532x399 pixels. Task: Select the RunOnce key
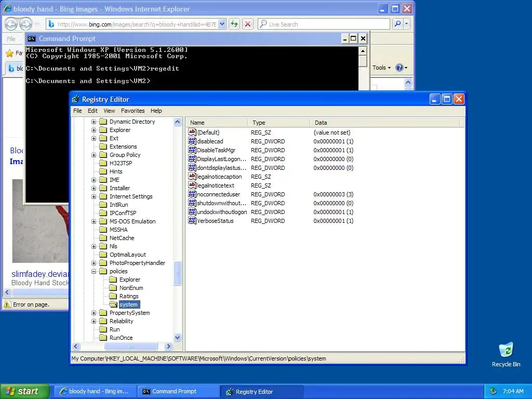(x=121, y=338)
